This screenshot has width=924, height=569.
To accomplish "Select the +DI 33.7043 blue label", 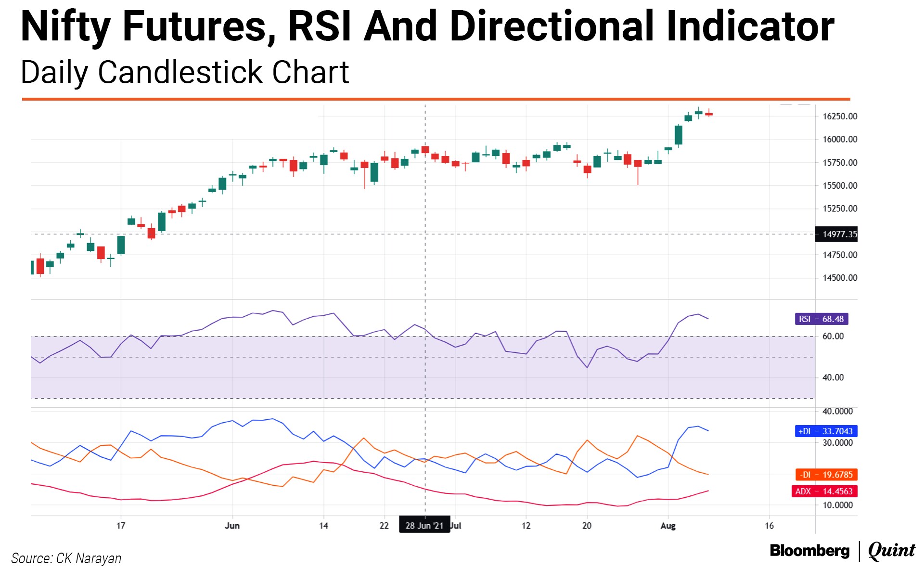I will tap(825, 431).
